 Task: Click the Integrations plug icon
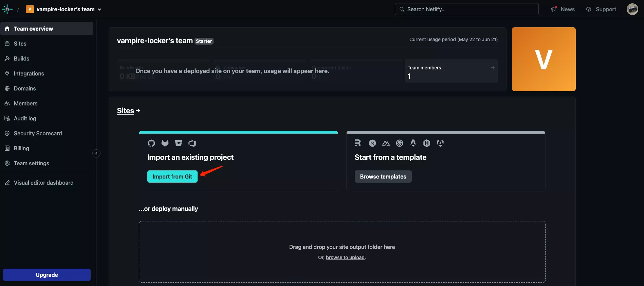click(7, 73)
